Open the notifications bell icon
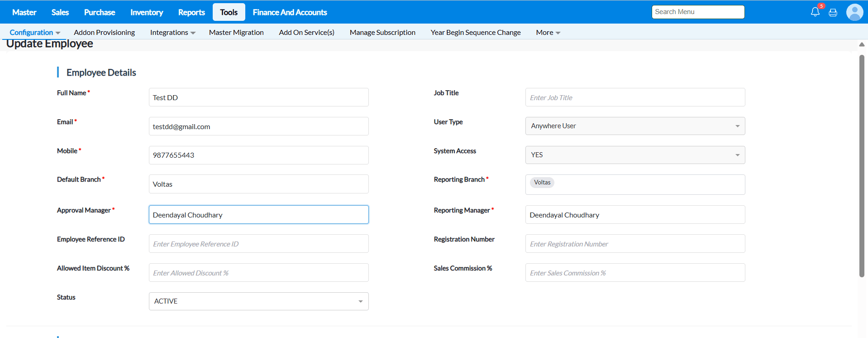 pyautogui.click(x=815, y=12)
